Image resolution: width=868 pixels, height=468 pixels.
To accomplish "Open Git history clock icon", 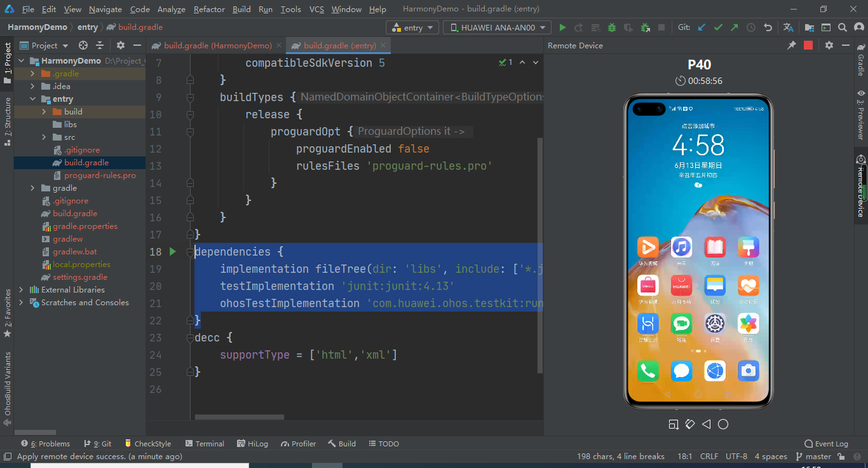I will 751,27.
